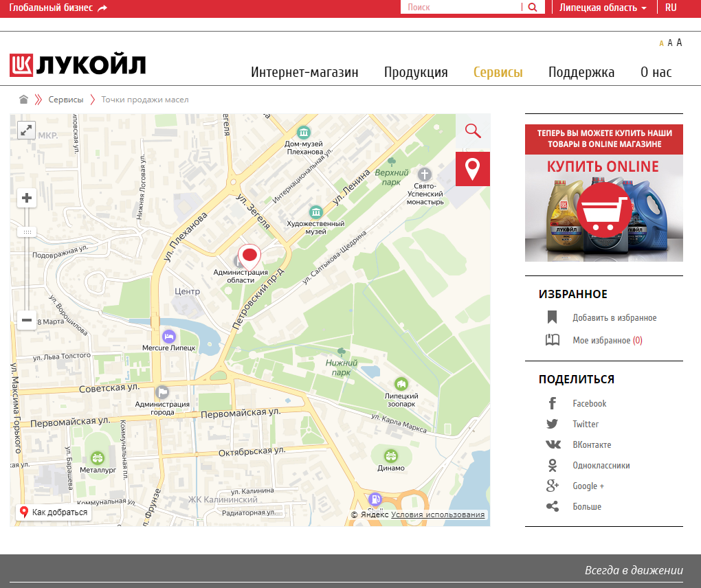The image size is (701, 588).
Task: Click the Lukoil logo
Action: pyautogui.click(x=78, y=65)
